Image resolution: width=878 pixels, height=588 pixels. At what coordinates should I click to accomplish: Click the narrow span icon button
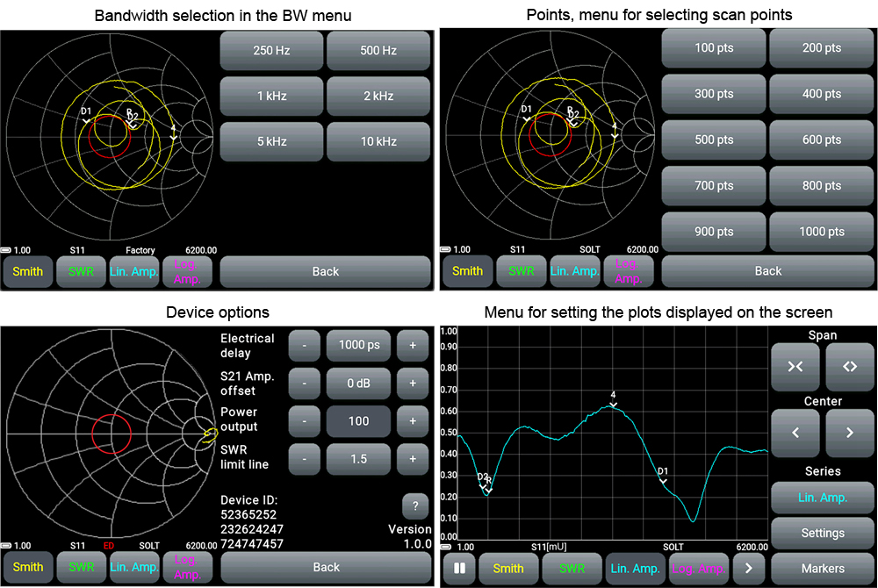pyautogui.click(x=795, y=367)
